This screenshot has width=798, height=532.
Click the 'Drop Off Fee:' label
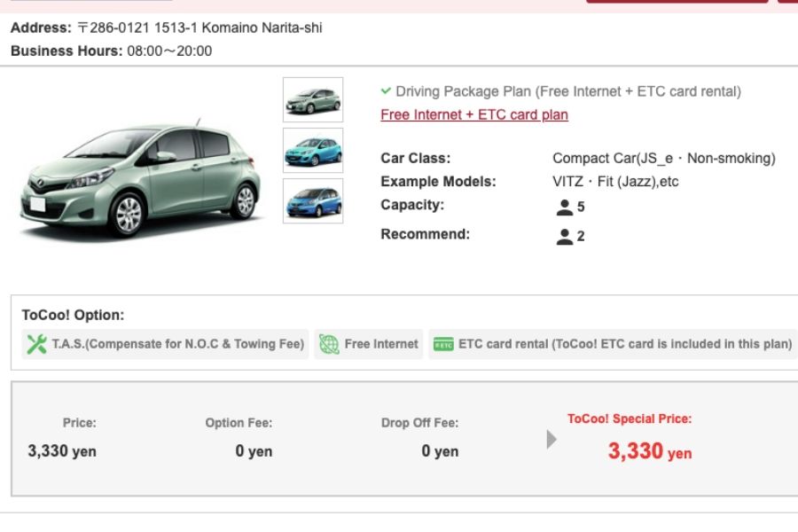tap(420, 423)
